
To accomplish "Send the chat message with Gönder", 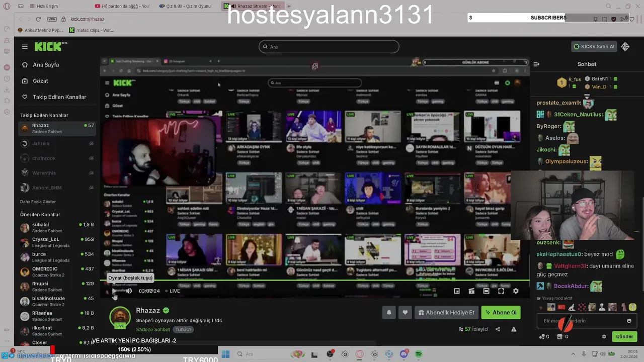I will point(624,337).
